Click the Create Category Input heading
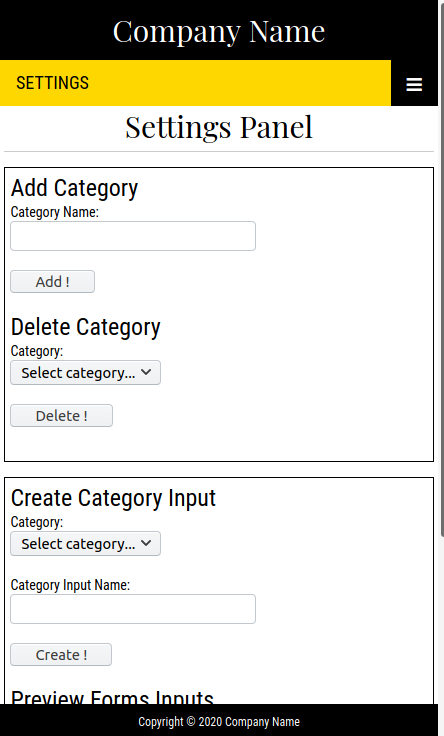Image resolution: width=444 pixels, height=736 pixels. coord(113,498)
